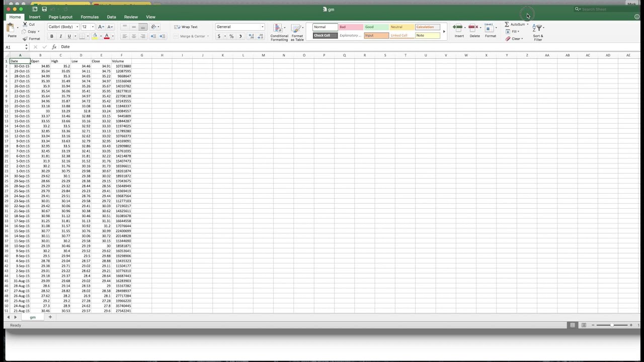Expand the AutoSum dropdown arrow

(527, 24)
